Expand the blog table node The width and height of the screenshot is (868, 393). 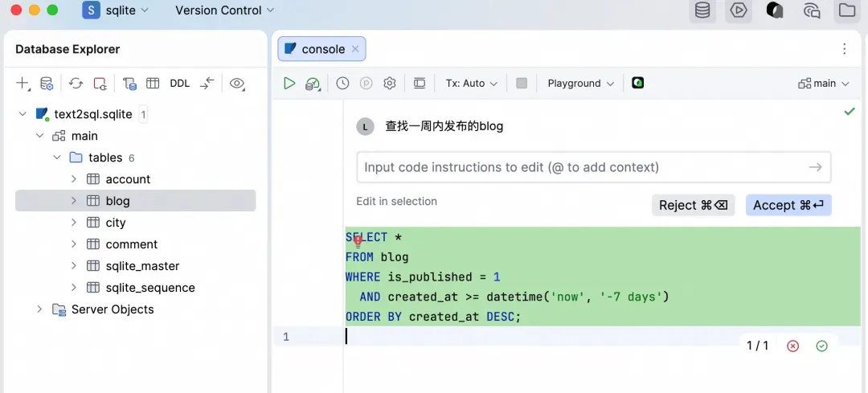[74, 201]
